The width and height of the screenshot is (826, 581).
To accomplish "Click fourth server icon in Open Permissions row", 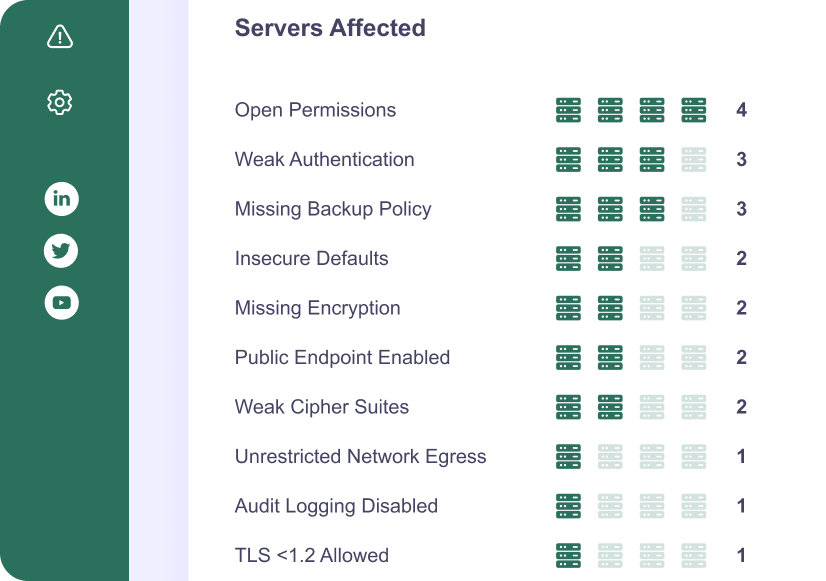I will click(x=694, y=110).
